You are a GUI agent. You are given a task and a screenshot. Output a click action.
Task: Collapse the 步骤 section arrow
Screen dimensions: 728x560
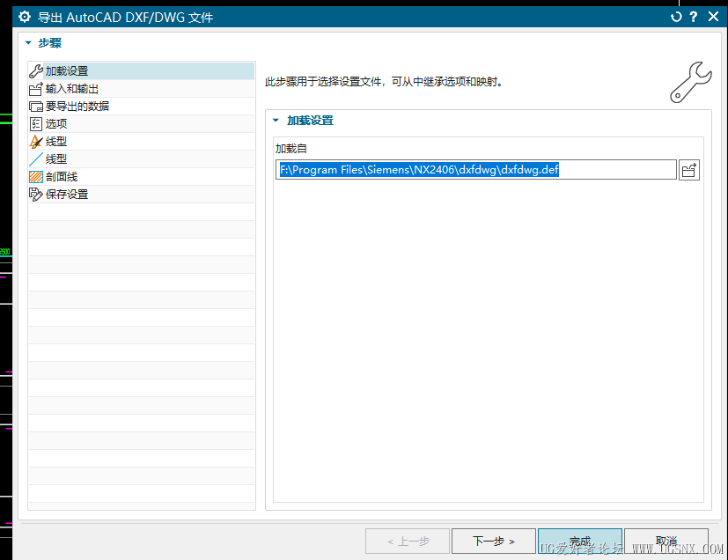pyautogui.click(x=28, y=43)
